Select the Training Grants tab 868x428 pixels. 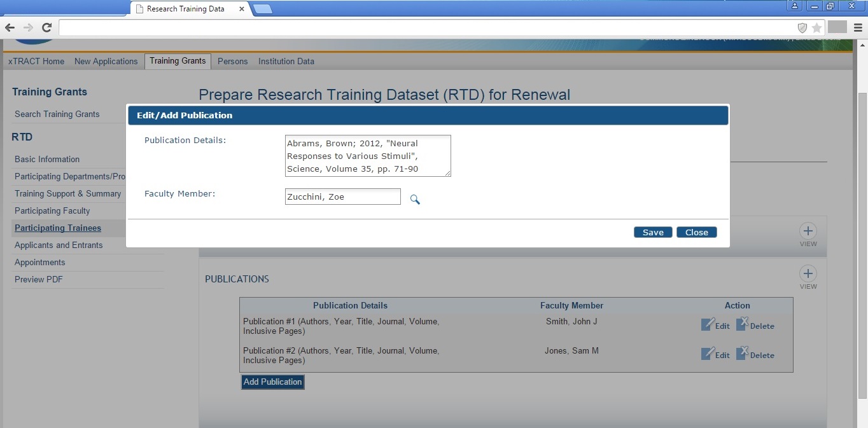178,61
